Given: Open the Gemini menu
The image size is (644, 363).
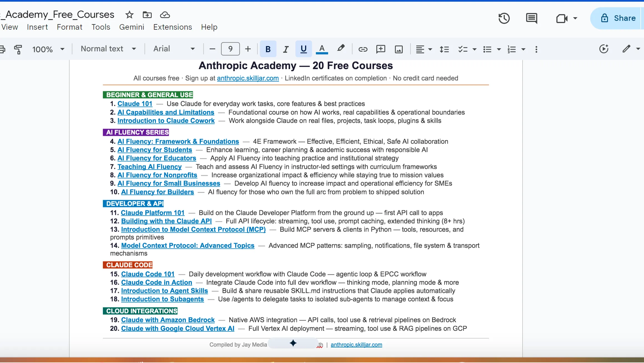Looking at the screenshot, I should tap(132, 27).
